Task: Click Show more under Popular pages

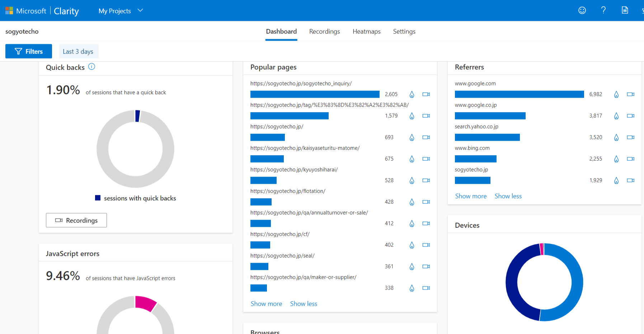Action: (266, 304)
